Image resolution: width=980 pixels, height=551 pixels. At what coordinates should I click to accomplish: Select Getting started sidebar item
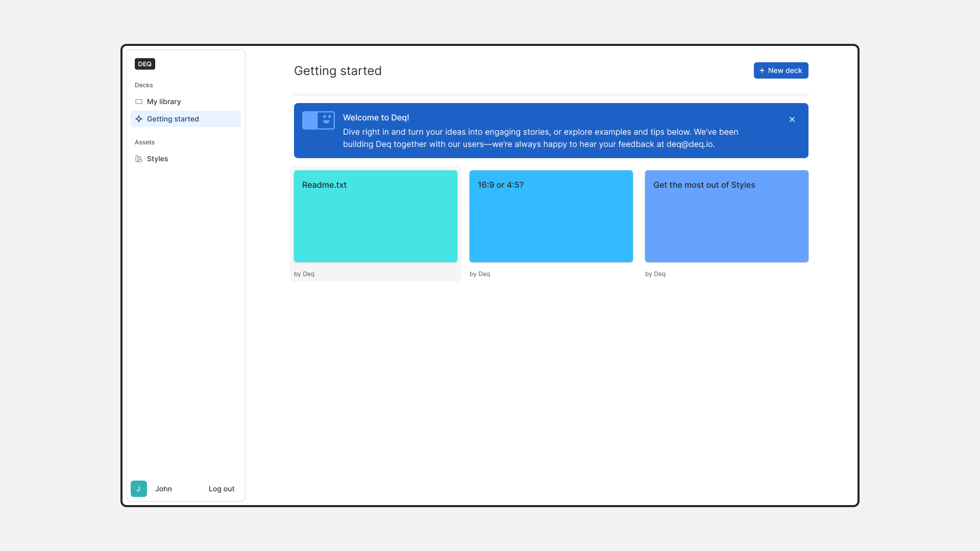[x=173, y=119]
